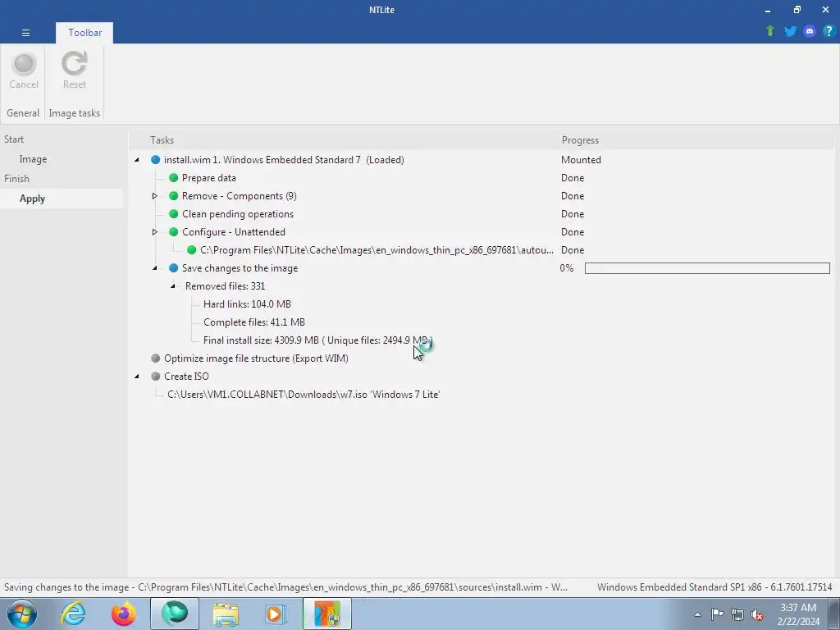
Task: Click gray dot beside Optimize image file structure
Action: [155, 358]
